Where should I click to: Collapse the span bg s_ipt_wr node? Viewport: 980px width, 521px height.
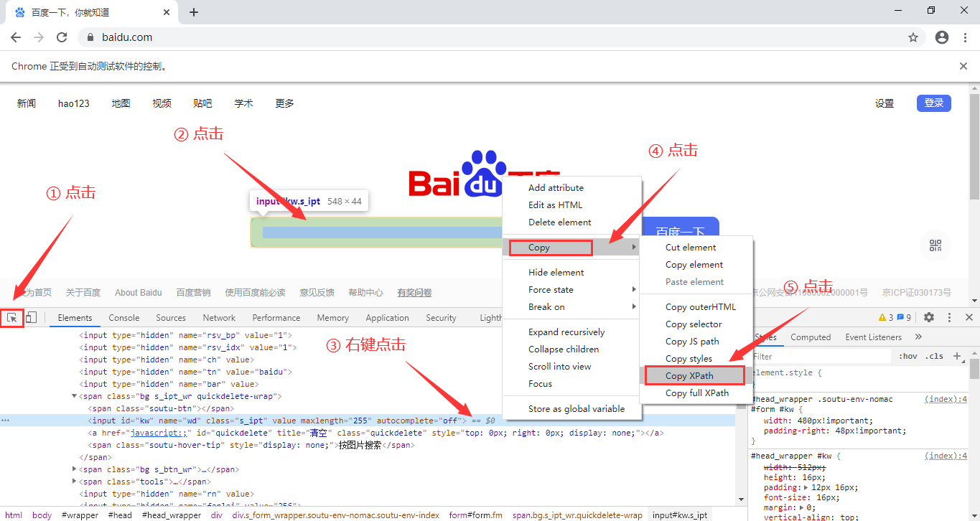pyautogui.click(x=75, y=396)
